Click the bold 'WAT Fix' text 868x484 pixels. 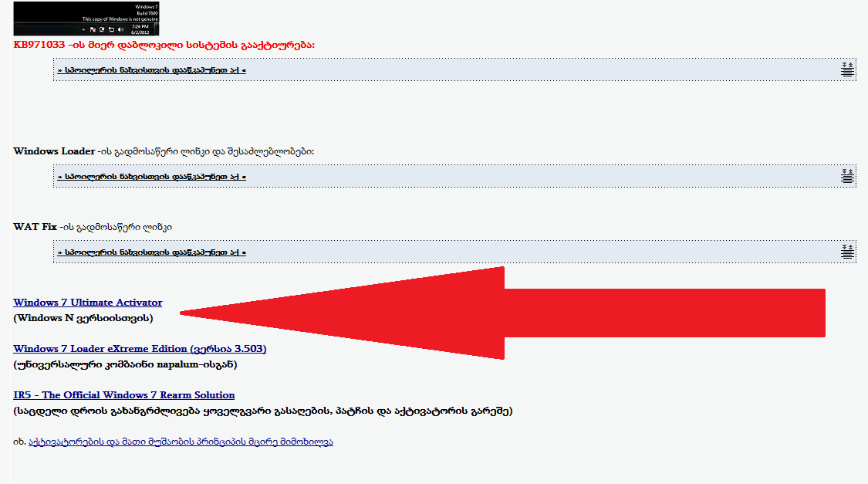(35, 226)
